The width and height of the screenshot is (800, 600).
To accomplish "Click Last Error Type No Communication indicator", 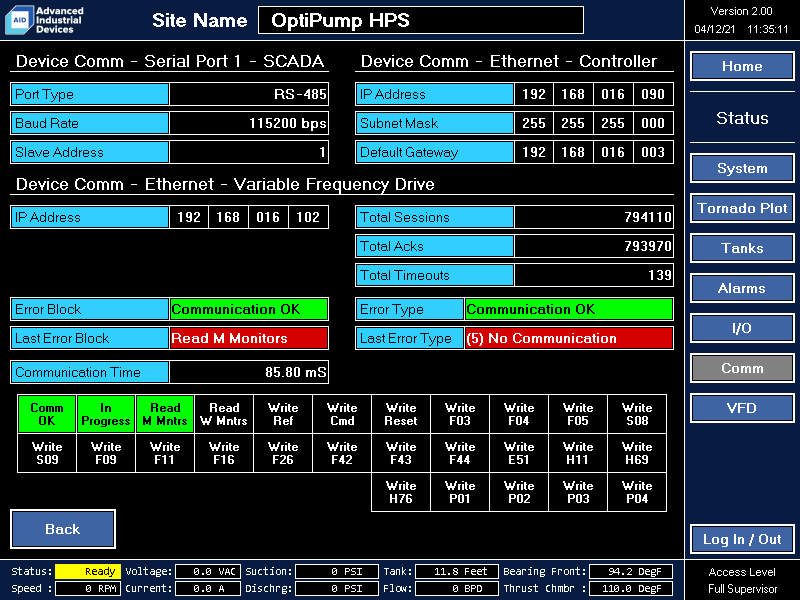I will [569, 338].
